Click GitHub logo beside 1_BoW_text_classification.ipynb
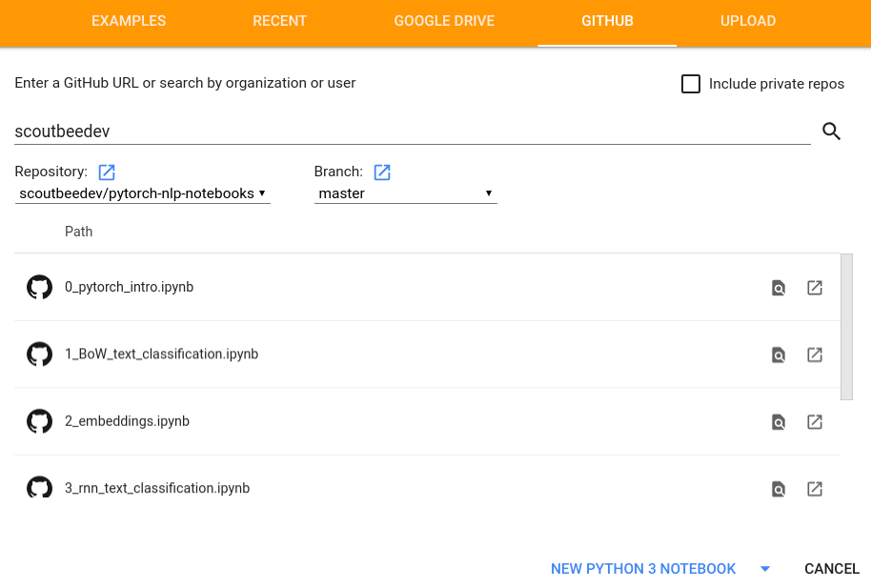The height and width of the screenshot is (588, 871). tap(39, 354)
